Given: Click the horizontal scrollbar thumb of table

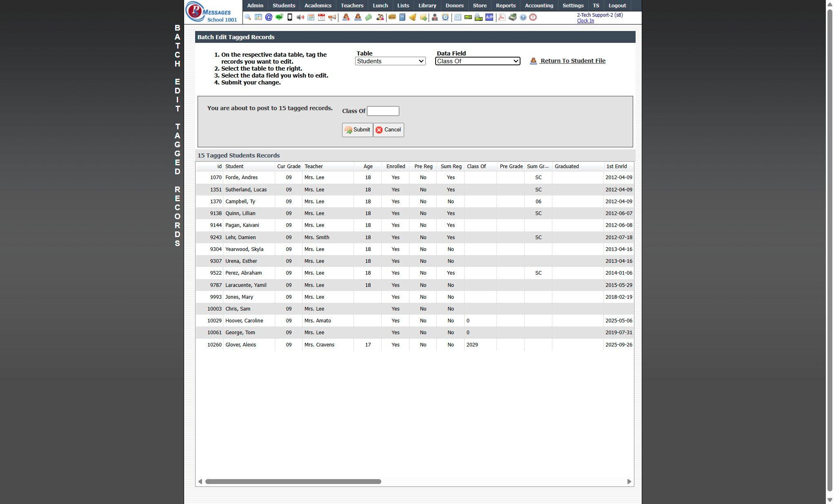Looking at the screenshot, I should [x=293, y=482].
